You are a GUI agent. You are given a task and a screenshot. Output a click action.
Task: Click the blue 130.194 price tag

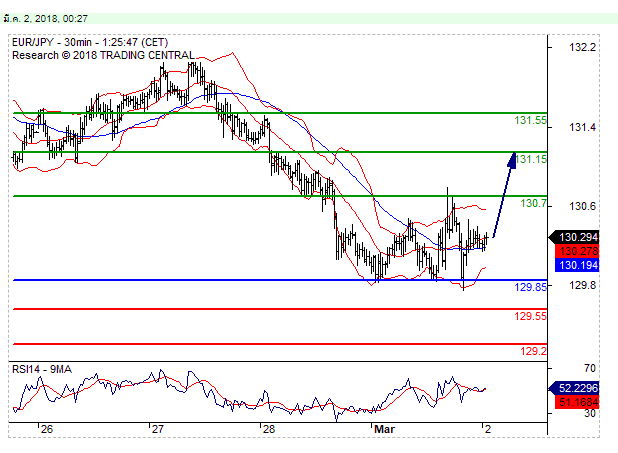577,265
